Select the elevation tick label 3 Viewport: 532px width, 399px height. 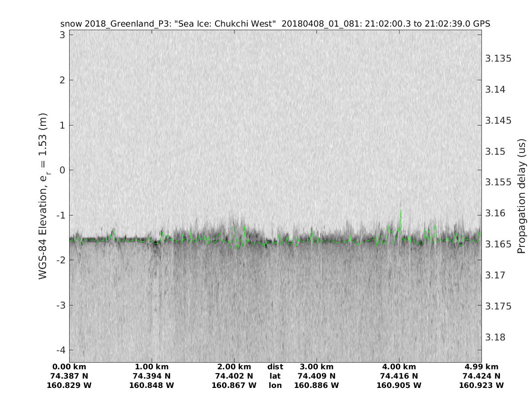[x=63, y=35]
